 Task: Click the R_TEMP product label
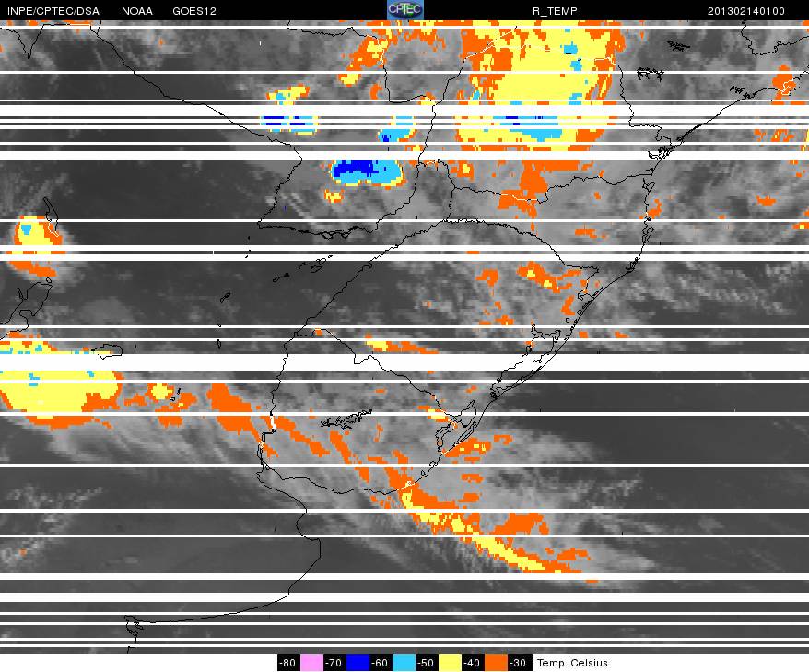point(555,11)
